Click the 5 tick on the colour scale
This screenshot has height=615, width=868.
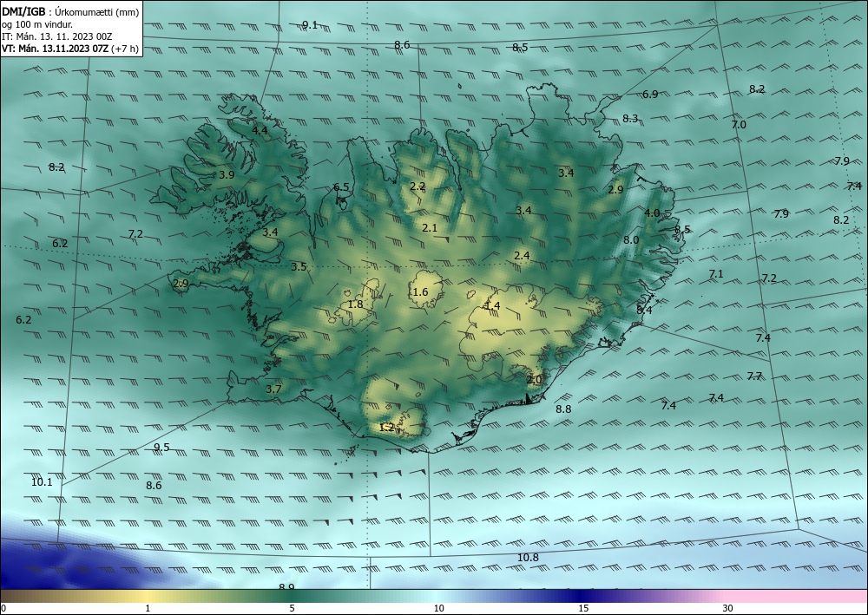(x=292, y=608)
